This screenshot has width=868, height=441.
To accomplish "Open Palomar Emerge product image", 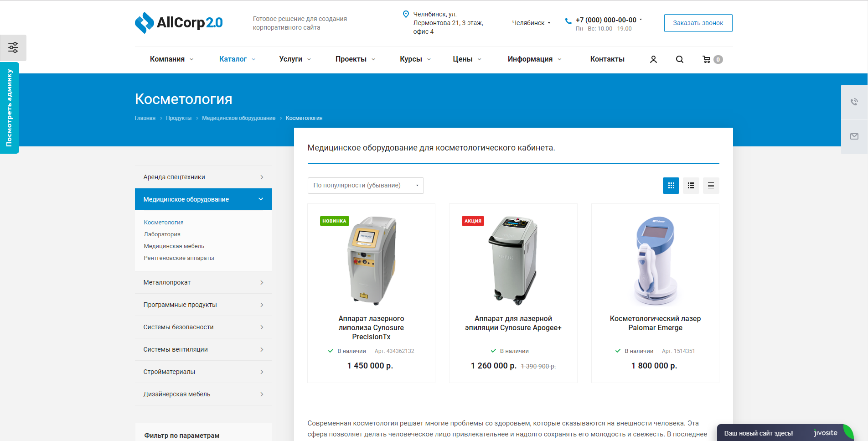I will pyautogui.click(x=656, y=260).
